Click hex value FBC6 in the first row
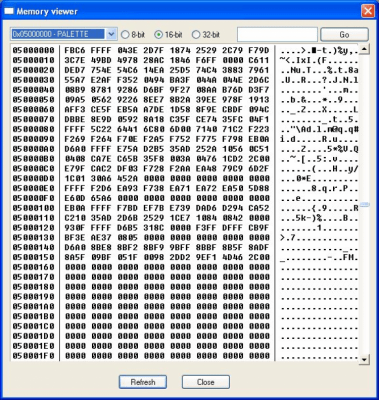Screen dimensions: 379x400 tap(75, 50)
